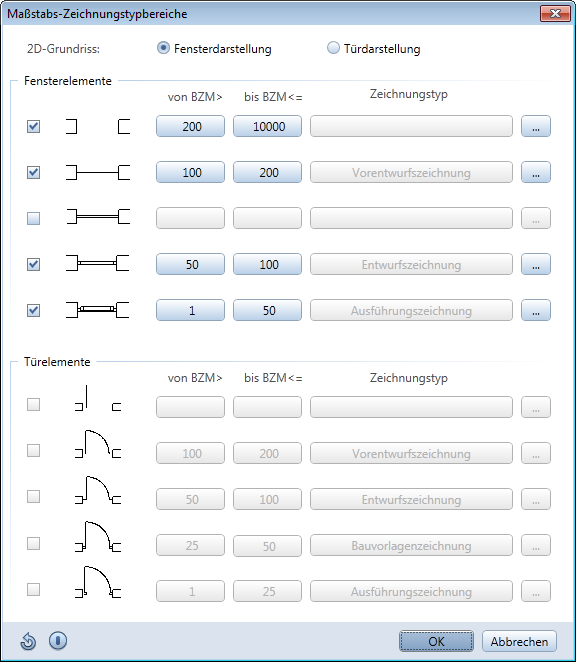The height and width of the screenshot is (662, 576).
Task: Select the Fensterdarstellung radio option
Action: click(163, 48)
